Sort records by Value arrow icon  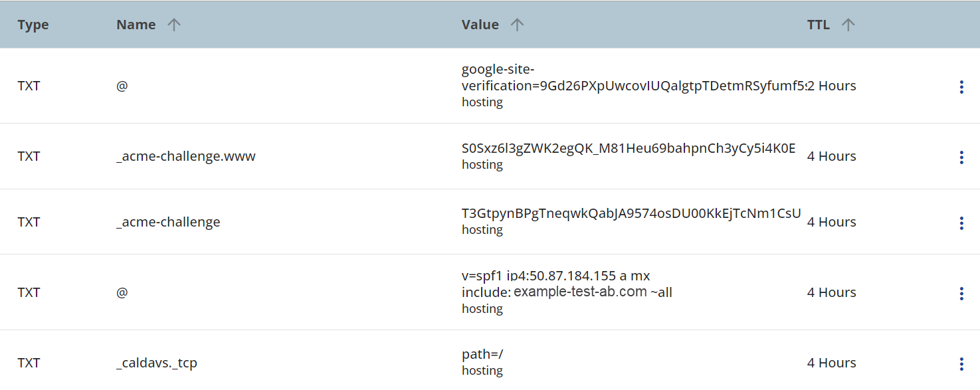tap(517, 25)
